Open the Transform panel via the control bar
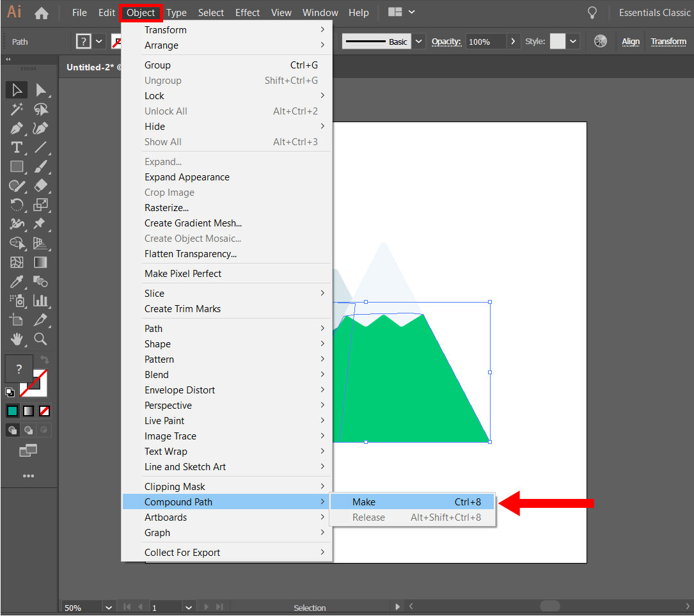Image resolution: width=694 pixels, height=616 pixels. (x=668, y=41)
